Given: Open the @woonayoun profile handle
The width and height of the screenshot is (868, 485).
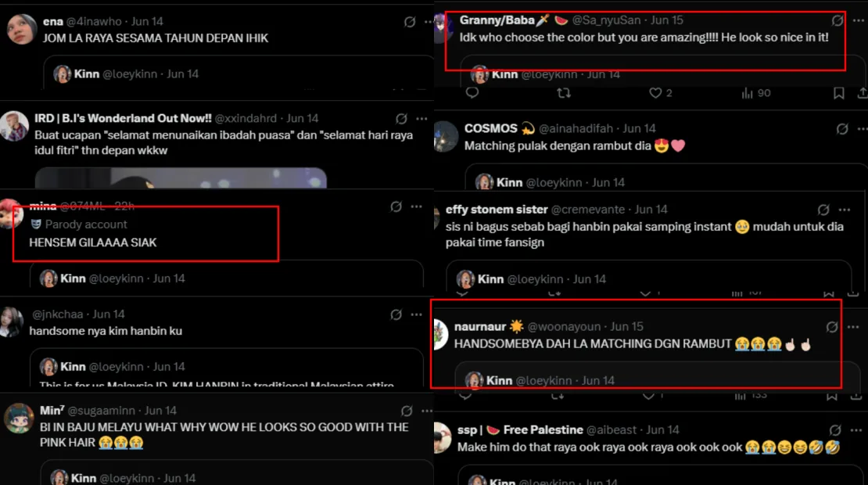Looking at the screenshot, I should point(567,327).
